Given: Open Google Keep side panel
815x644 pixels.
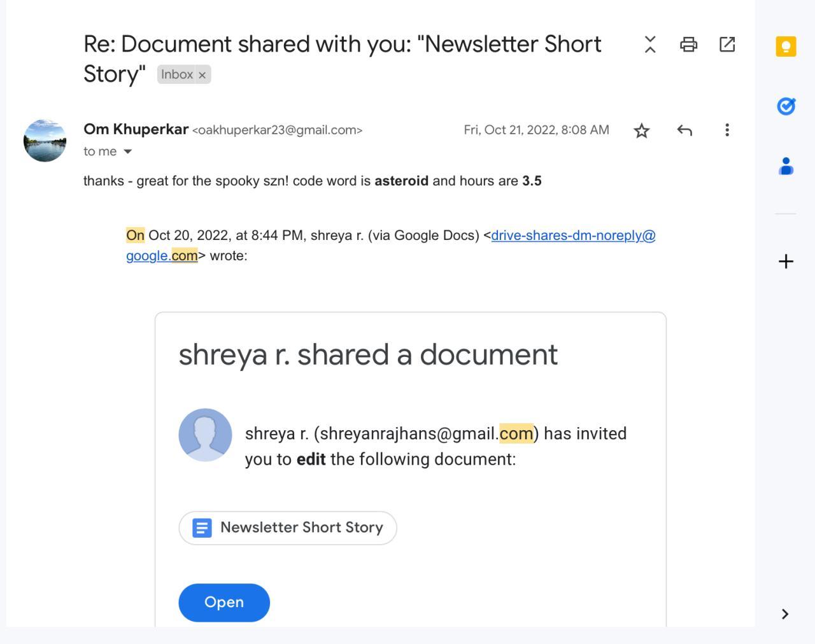Looking at the screenshot, I should (786, 46).
